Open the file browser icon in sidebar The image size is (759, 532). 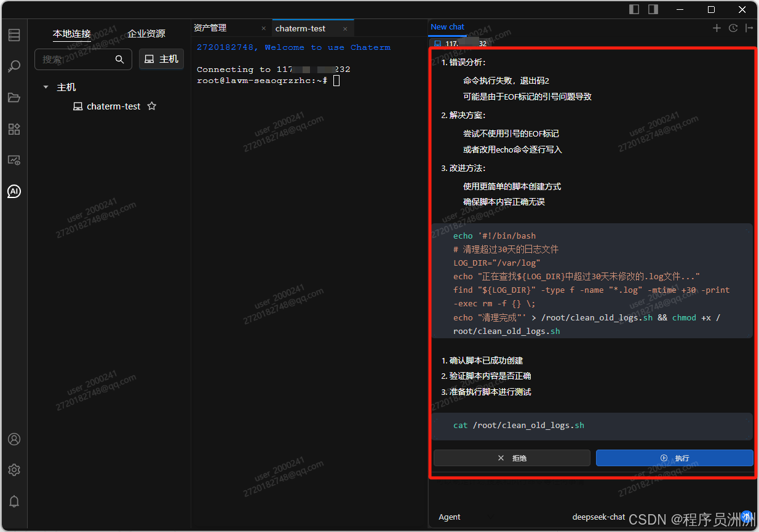coord(14,97)
